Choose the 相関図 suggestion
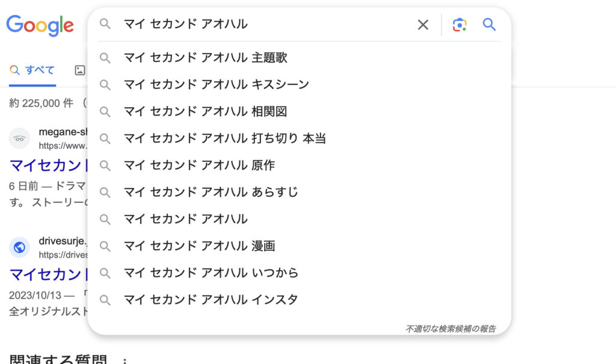The height and width of the screenshot is (364, 616). [x=205, y=111]
